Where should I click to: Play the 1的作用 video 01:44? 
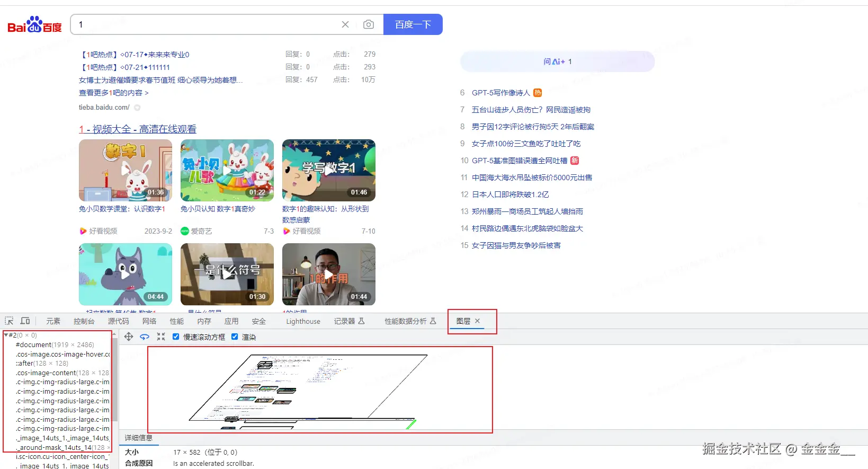click(329, 274)
